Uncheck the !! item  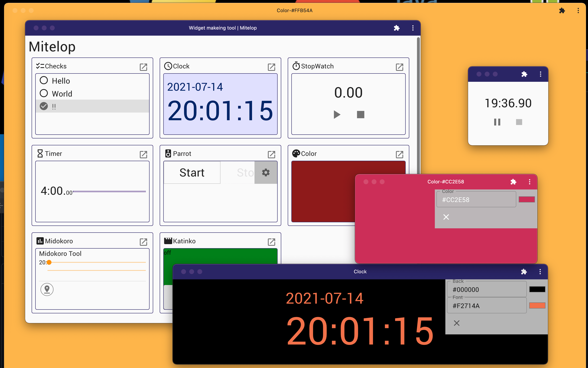pos(44,106)
